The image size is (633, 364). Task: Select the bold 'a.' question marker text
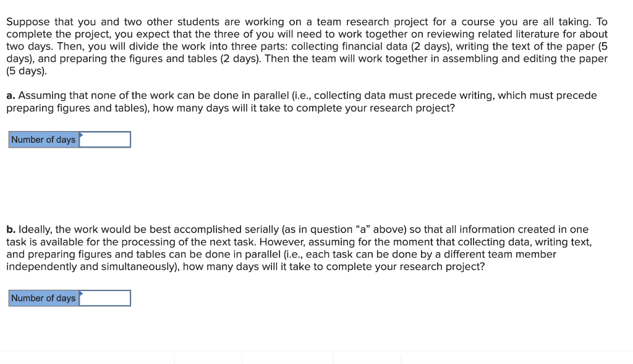pyautogui.click(x=10, y=95)
